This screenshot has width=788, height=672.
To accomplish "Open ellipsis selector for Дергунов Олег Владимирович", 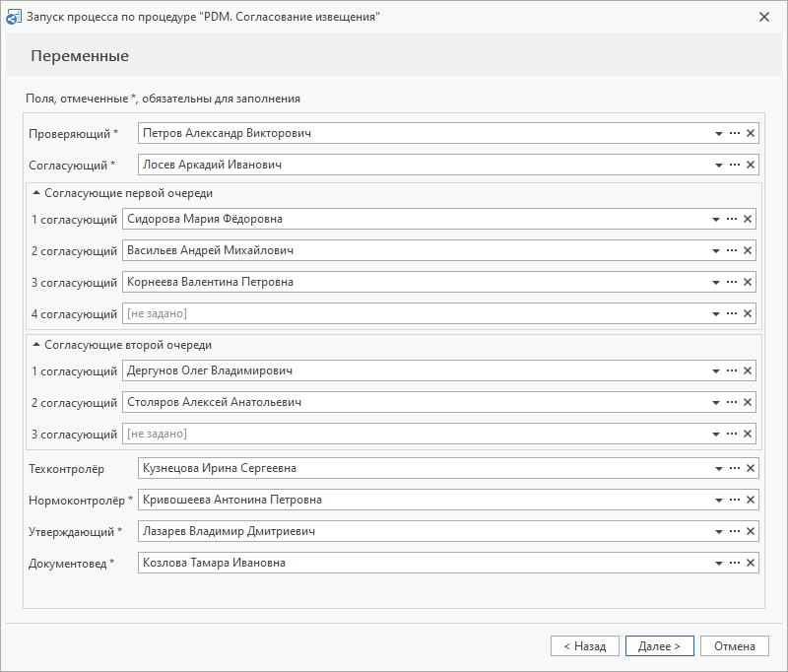I will (x=732, y=370).
